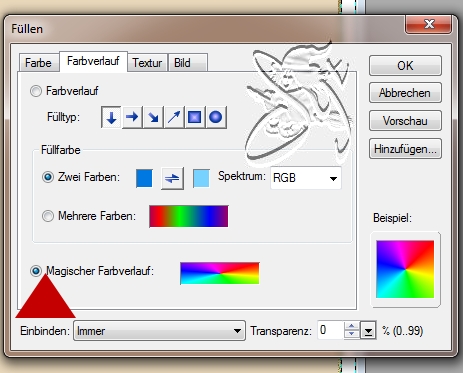Click the Vorschau button
The image size is (463, 373).
point(405,121)
